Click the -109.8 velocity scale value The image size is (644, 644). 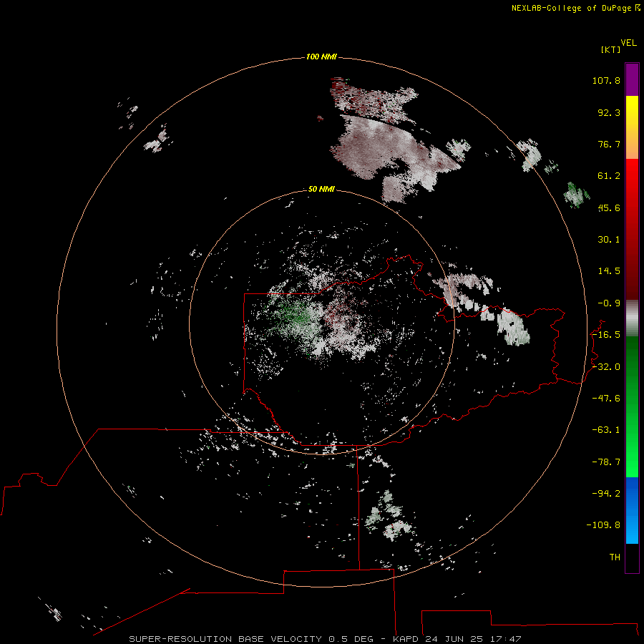point(603,525)
